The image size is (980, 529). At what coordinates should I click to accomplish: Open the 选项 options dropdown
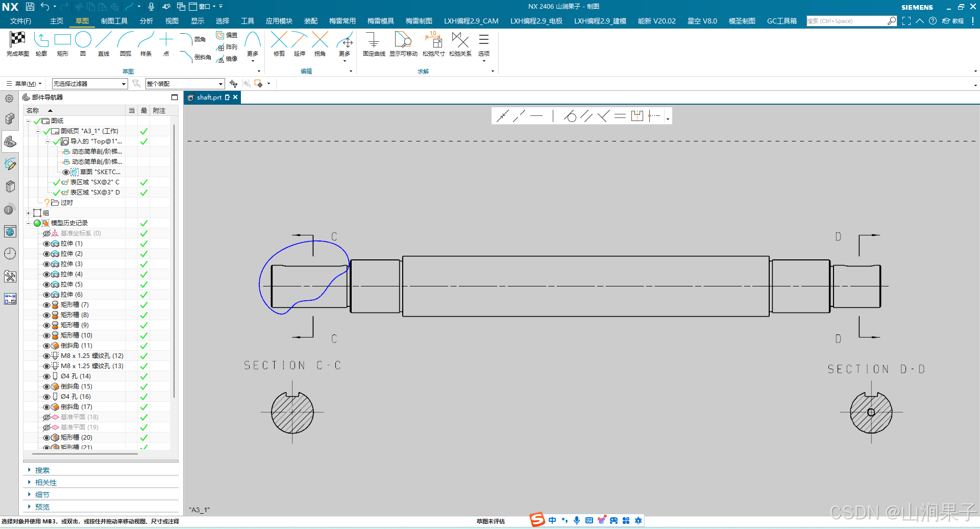[x=484, y=47]
